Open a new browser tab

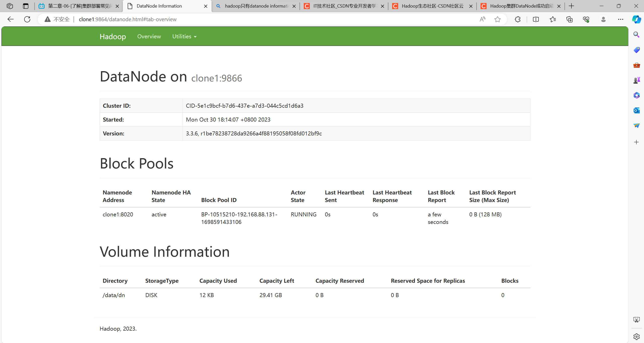pos(571,6)
